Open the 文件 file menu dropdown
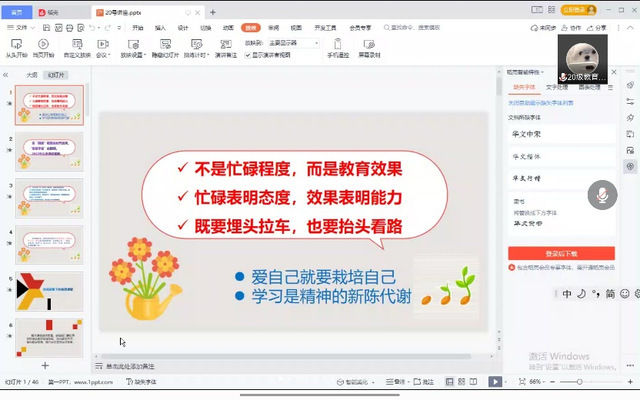Screen dimensions: 640x400 pyautogui.click(x=22, y=29)
